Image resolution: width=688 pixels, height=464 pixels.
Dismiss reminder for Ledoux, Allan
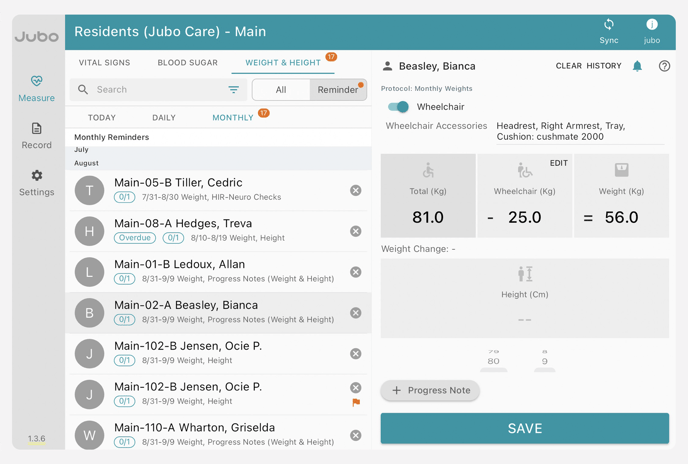(355, 272)
